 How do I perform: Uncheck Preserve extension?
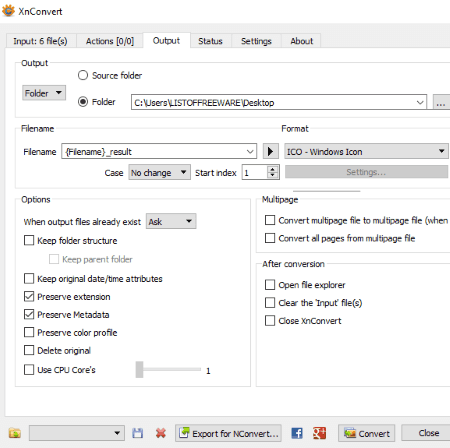coord(29,296)
